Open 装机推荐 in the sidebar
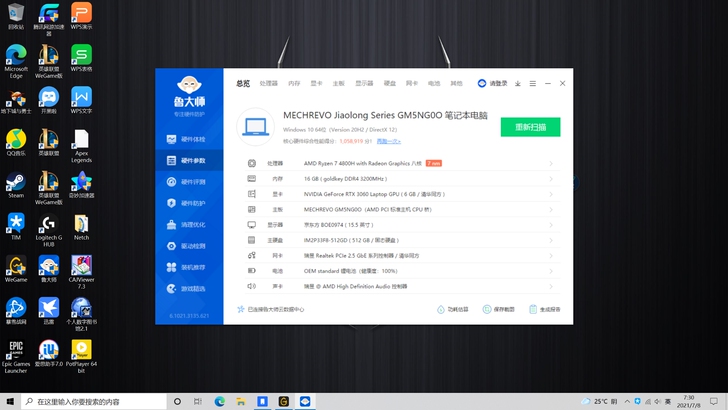 coord(186,267)
